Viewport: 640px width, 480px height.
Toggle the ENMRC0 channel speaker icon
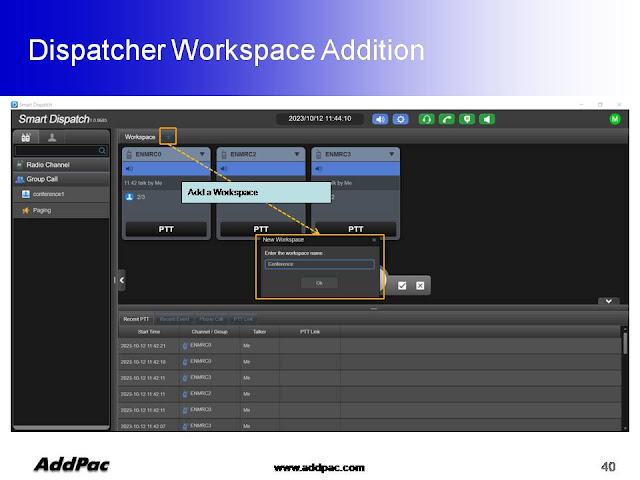click(x=129, y=169)
